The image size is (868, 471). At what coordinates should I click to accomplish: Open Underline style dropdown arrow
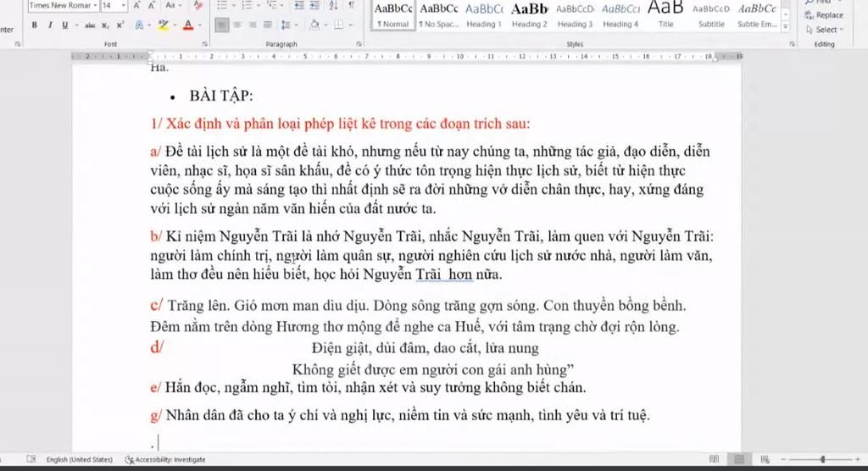pyautogui.click(x=76, y=25)
